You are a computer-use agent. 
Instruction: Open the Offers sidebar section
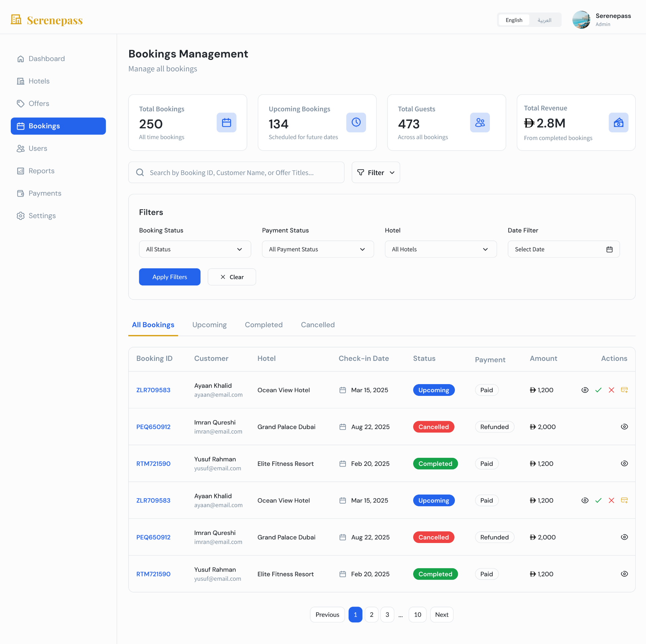[33, 103]
